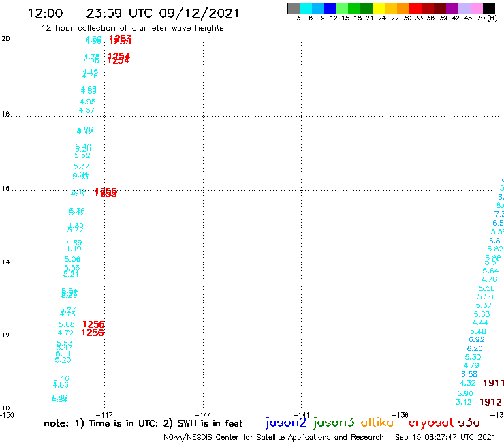Click the dark red "s3a" legend label
This screenshot has width=504, height=443.
click(x=469, y=423)
